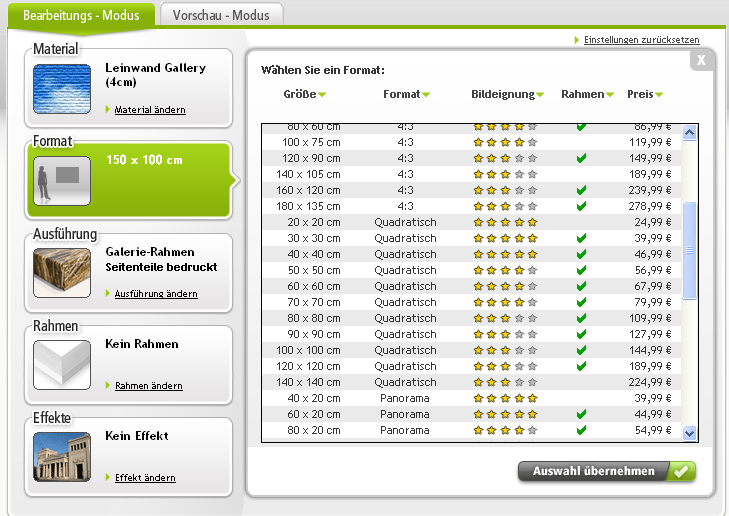The width and height of the screenshot is (729, 516).
Task: Open the Material ändern link
Action: [x=150, y=110]
